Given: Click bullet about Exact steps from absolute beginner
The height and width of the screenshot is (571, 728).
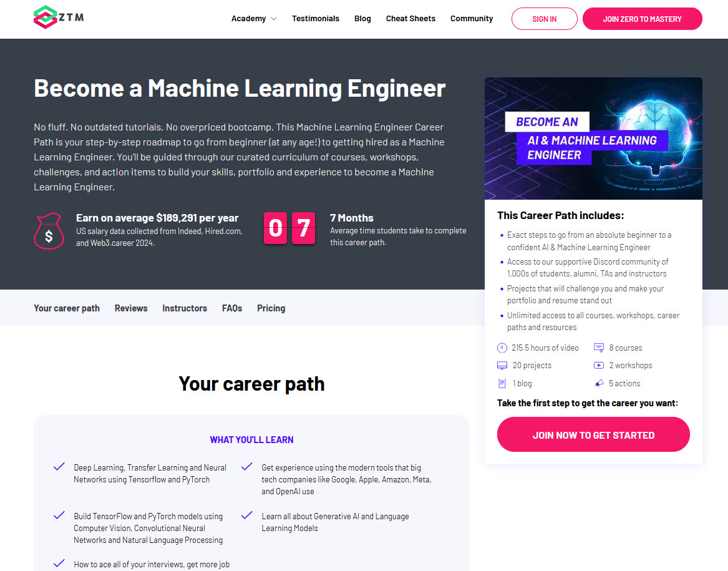Looking at the screenshot, I should coord(589,241).
